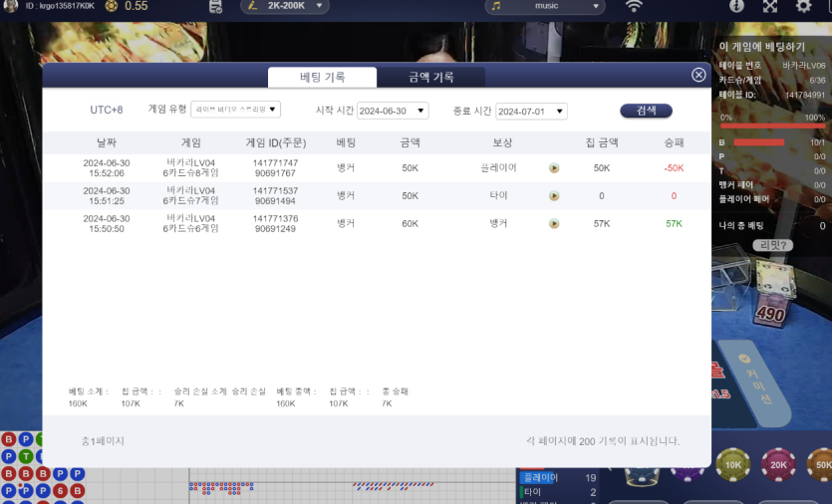Open the info icon in top bar
Screen dimensions: 832x504
(x=736, y=6)
